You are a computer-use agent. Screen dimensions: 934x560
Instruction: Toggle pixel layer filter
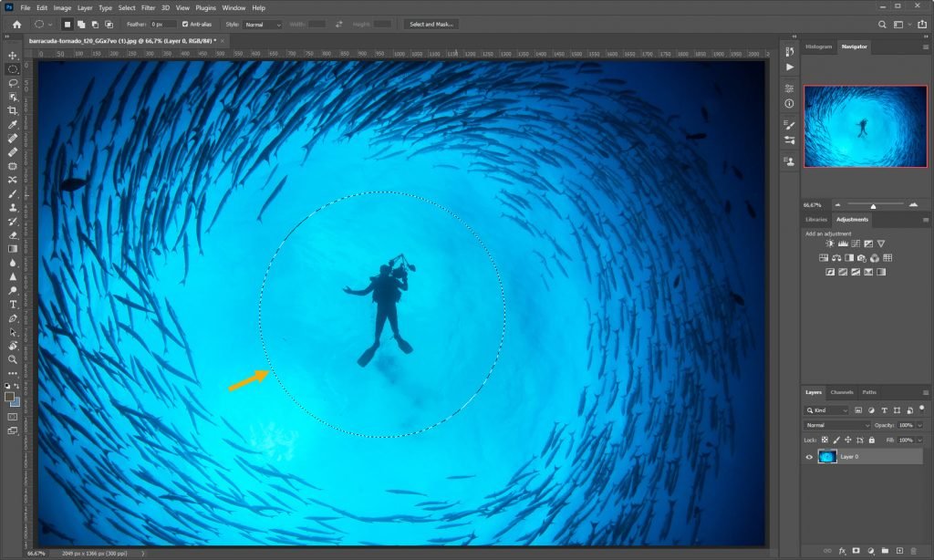(x=858, y=410)
